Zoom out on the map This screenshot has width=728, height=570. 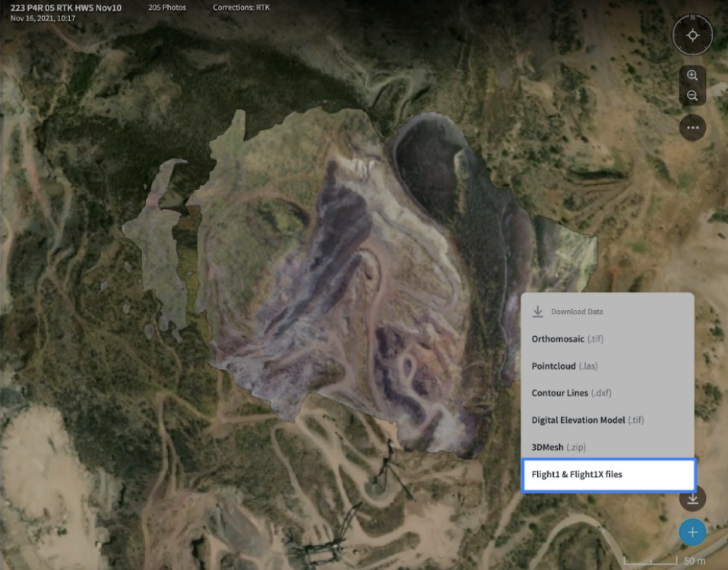pos(692,96)
